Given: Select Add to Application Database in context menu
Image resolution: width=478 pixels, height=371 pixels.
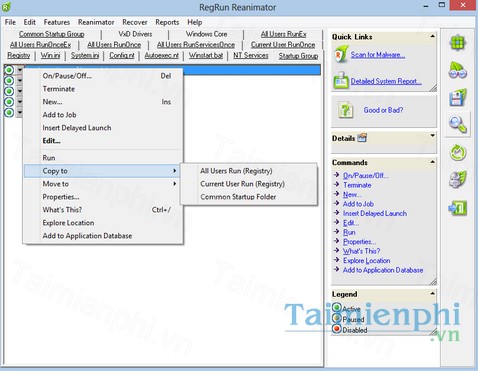Looking at the screenshot, I should coord(103,236).
